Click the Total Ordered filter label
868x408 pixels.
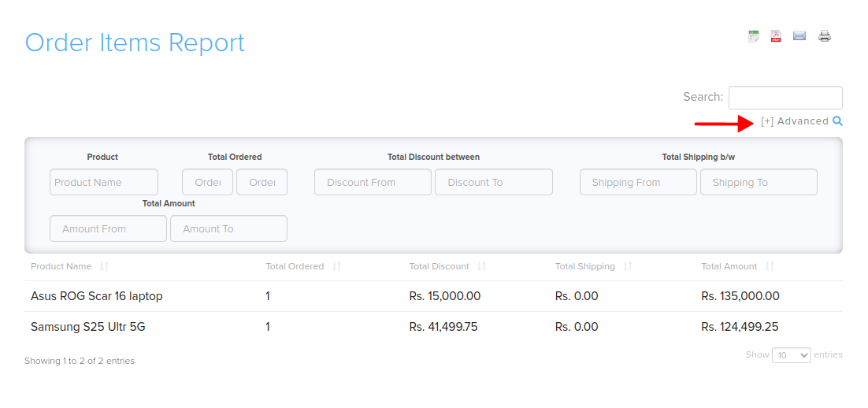[x=235, y=158]
